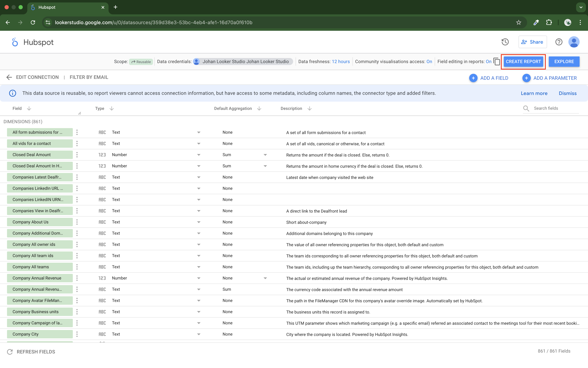
Task: Click the info icon in the banner
Action: pos(12,93)
